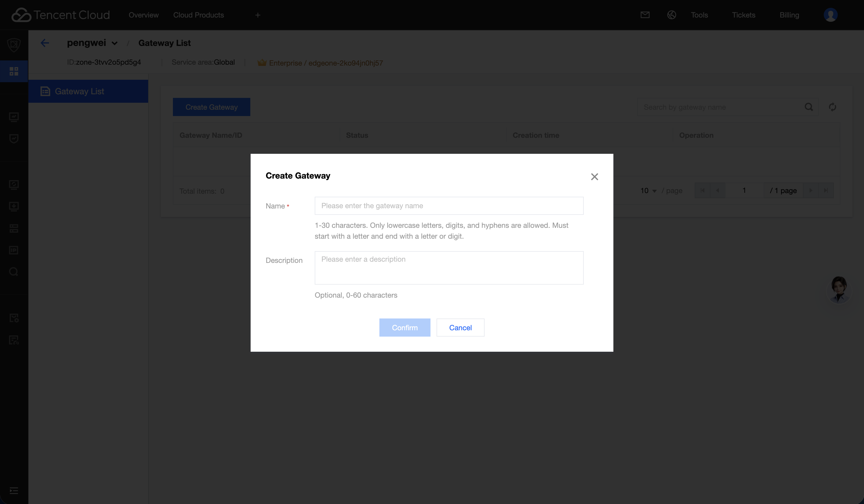Open the IP sidebar icon
864x504 pixels.
point(14,250)
